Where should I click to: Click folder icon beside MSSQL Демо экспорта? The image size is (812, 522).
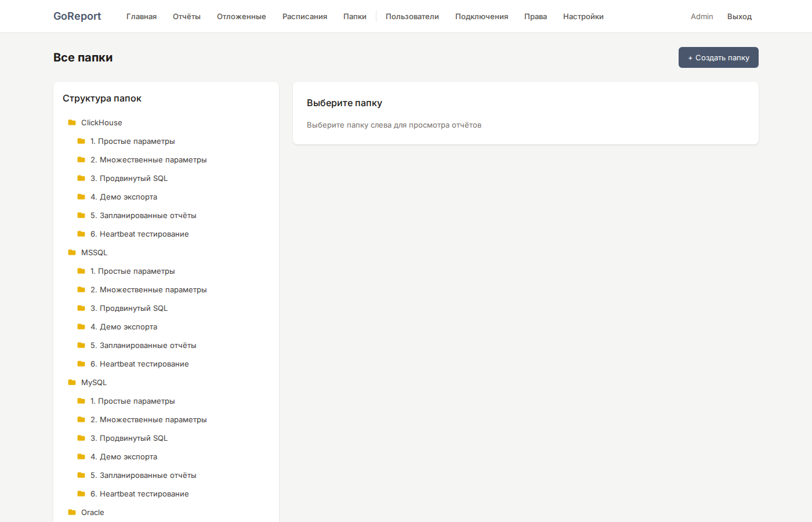coord(81,327)
